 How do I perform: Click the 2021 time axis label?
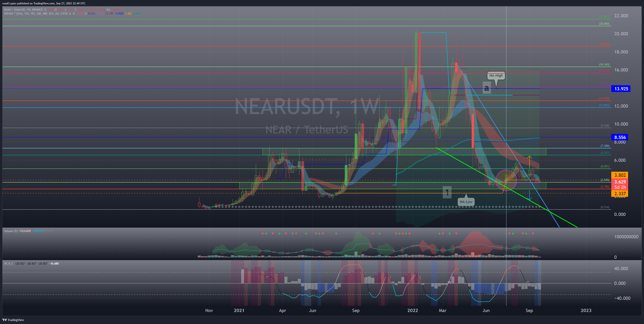pyautogui.click(x=239, y=310)
